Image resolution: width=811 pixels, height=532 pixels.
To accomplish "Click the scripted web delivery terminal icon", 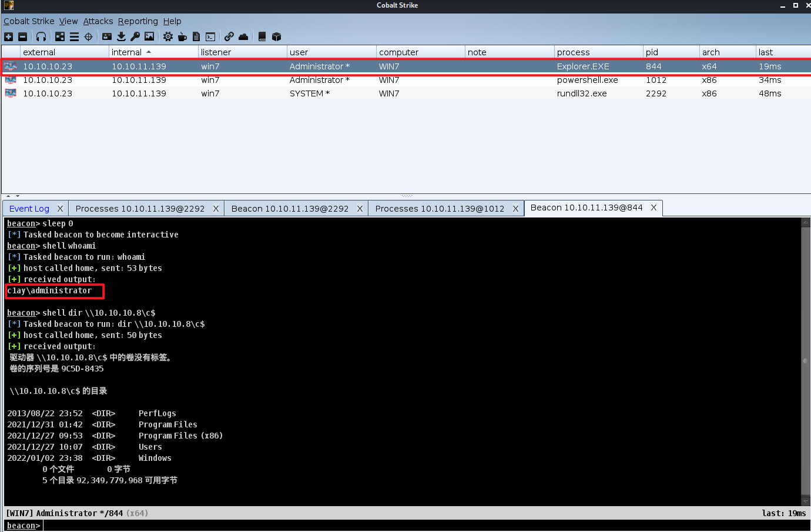I will point(210,36).
